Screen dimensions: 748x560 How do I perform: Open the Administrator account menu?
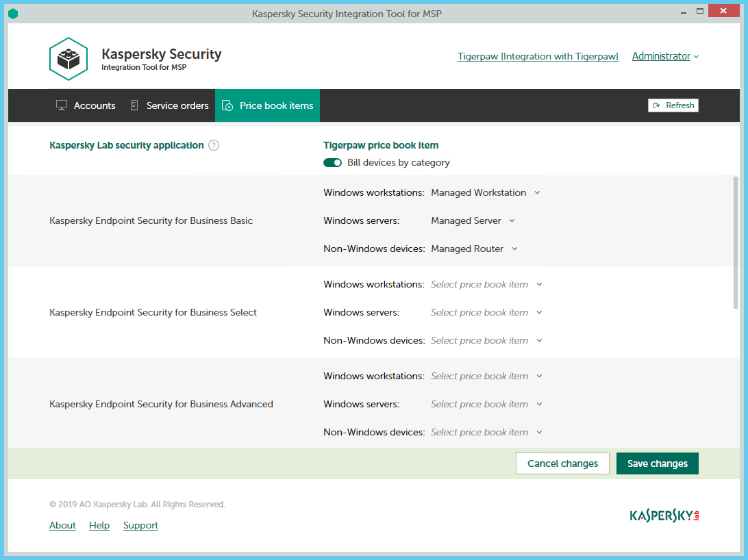coord(665,56)
